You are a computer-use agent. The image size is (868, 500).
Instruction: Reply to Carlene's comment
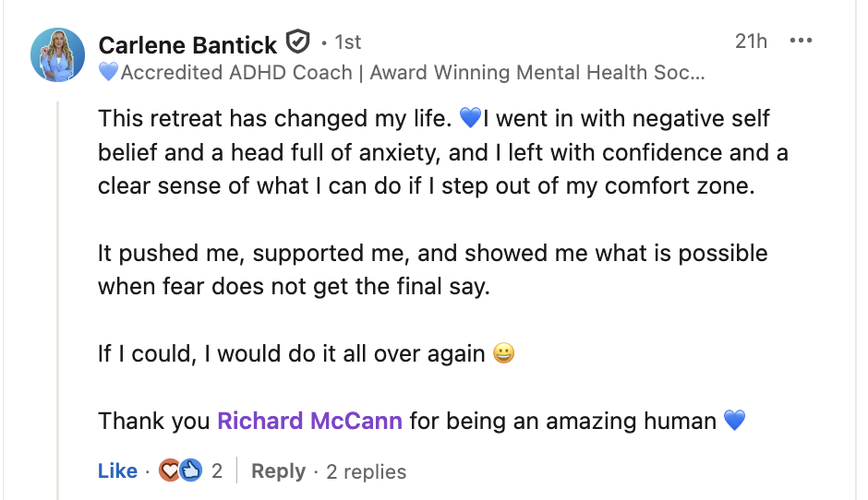[278, 471]
